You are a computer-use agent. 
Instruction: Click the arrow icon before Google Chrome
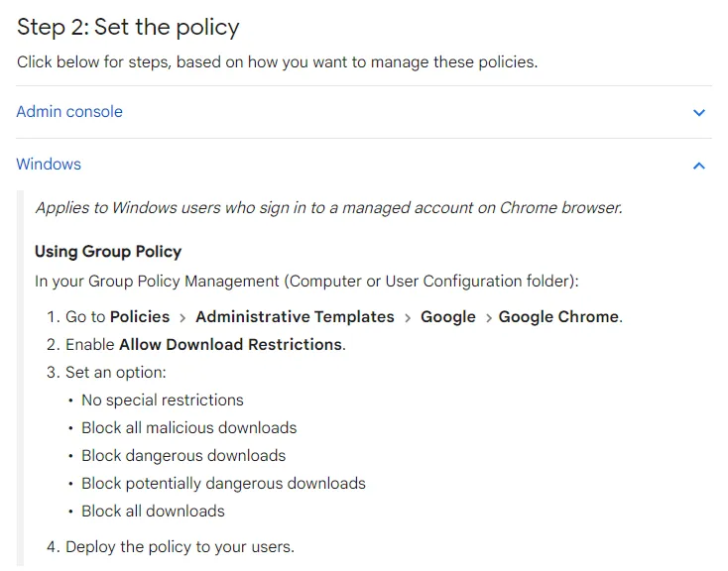pyautogui.click(x=488, y=317)
